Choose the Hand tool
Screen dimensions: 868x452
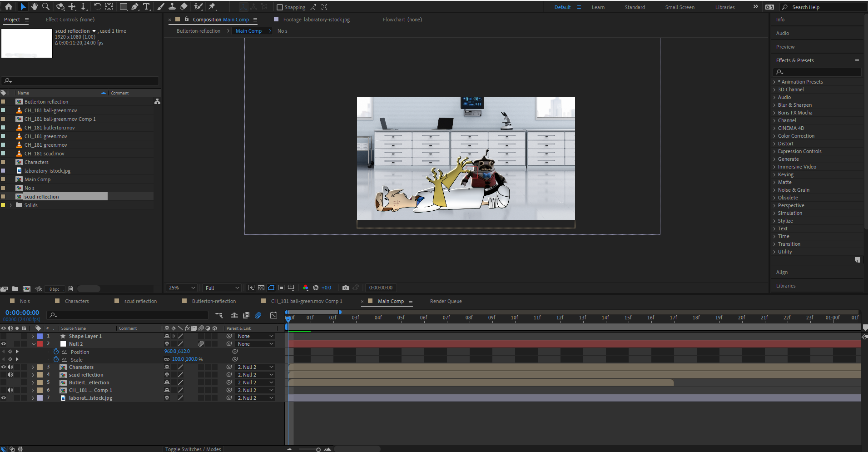coord(35,7)
